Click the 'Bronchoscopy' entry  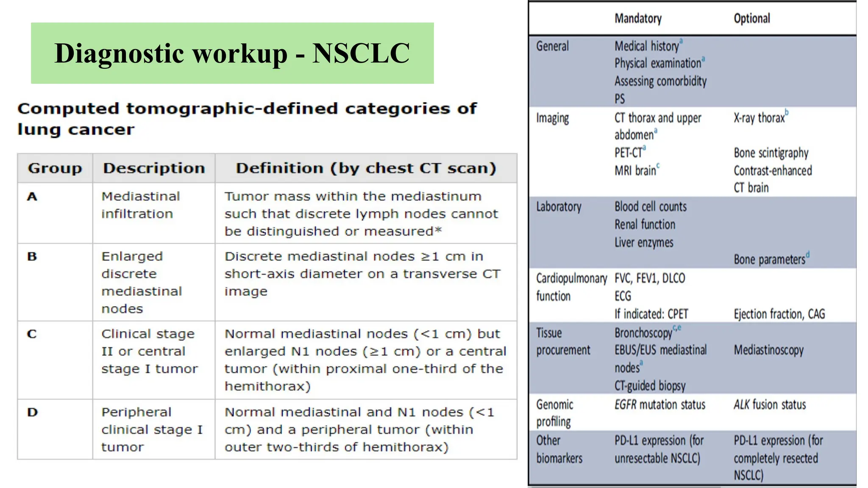[648, 333]
